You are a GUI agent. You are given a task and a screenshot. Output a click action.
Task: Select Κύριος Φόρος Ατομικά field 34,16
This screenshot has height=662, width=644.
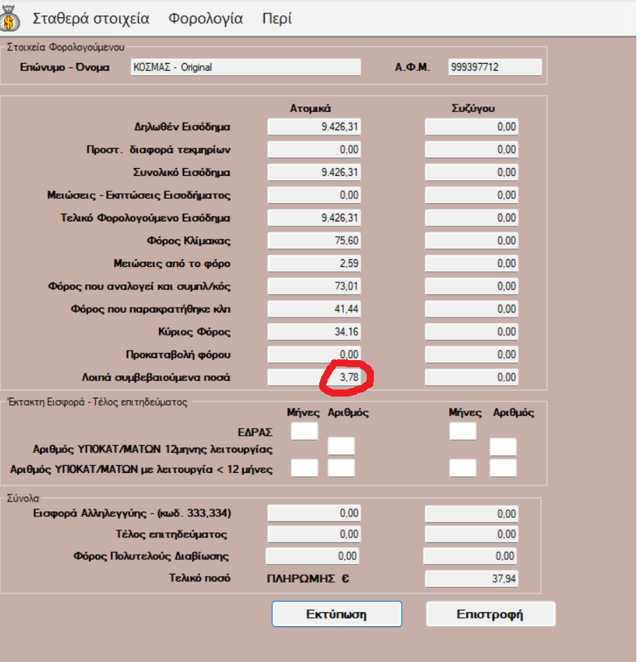(x=314, y=332)
